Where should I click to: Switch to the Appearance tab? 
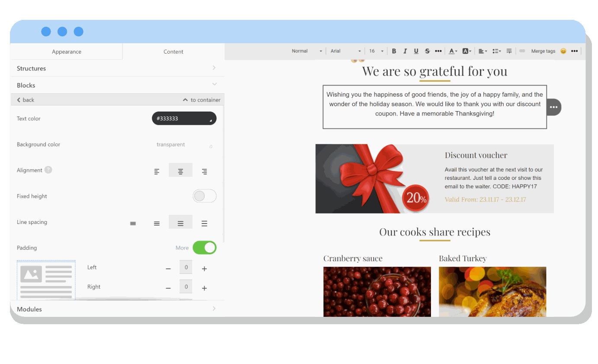click(x=67, y=51)
